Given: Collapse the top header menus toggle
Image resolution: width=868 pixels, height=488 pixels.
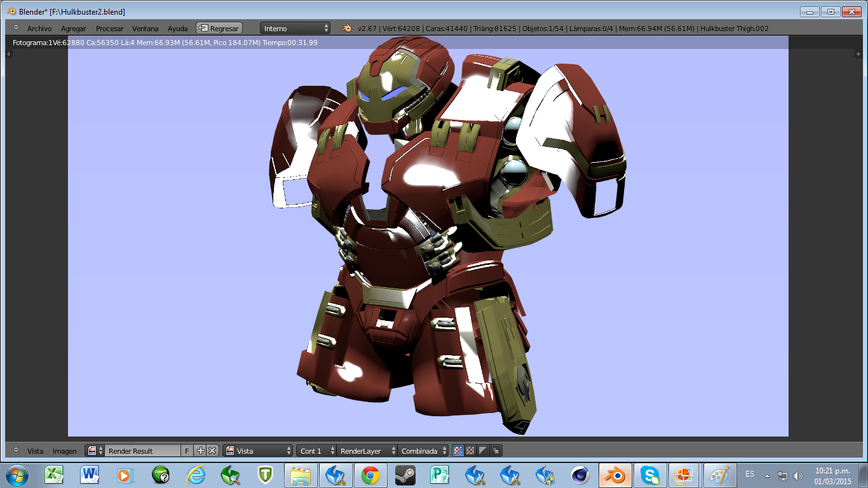Looking at the screenshot, I should point(16,28).
